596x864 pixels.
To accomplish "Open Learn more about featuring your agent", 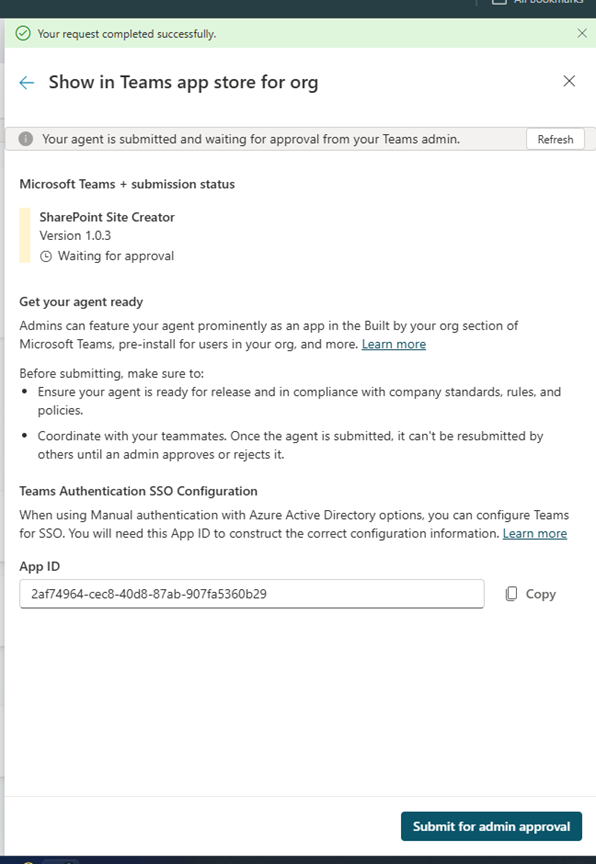I will pyautogui.click(x=394, y=344).
